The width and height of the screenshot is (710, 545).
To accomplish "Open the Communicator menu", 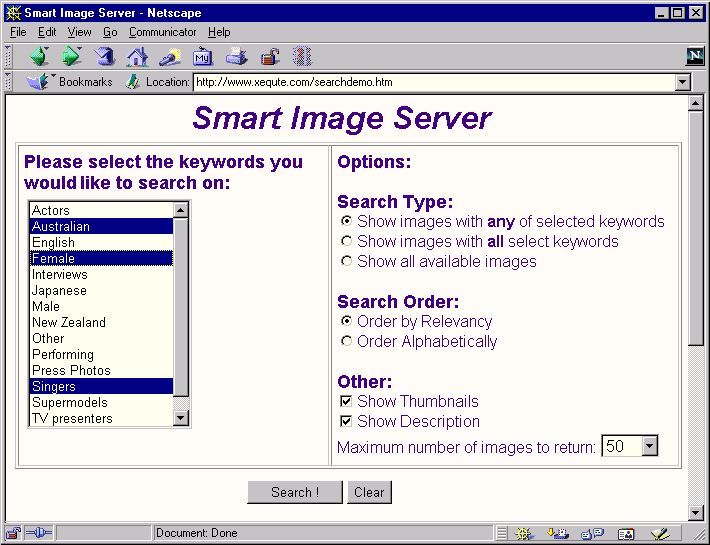I will coord(163,33).
